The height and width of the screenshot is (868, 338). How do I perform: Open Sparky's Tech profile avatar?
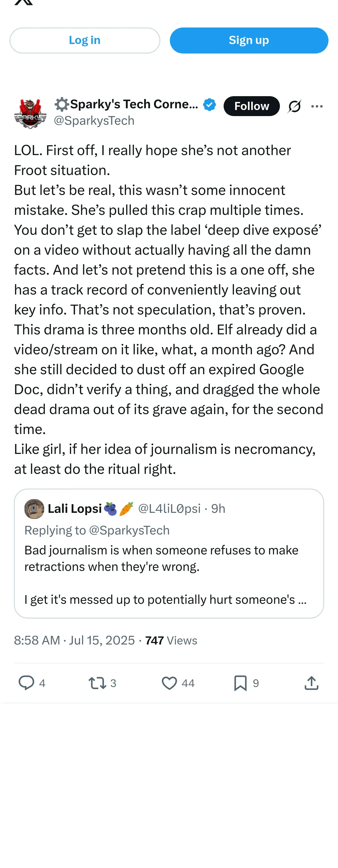30,114
